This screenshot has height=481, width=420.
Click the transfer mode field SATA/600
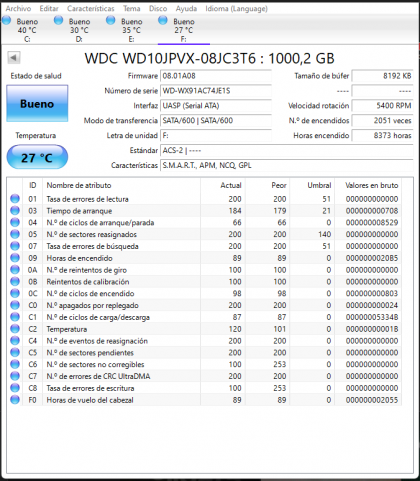[x=216, y=121]
